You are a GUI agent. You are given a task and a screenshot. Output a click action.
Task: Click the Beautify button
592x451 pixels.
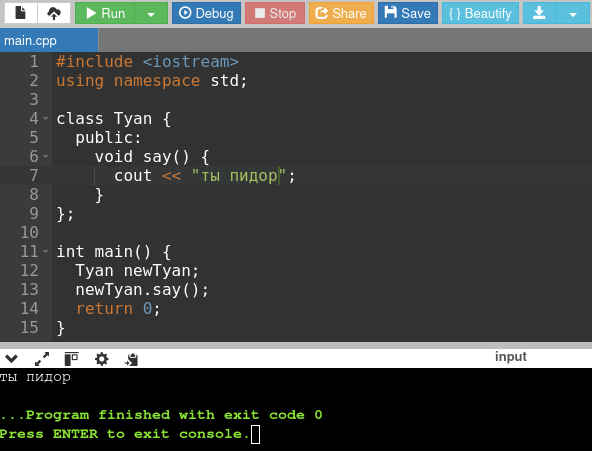pyautogui.click(x=480, y=13)
